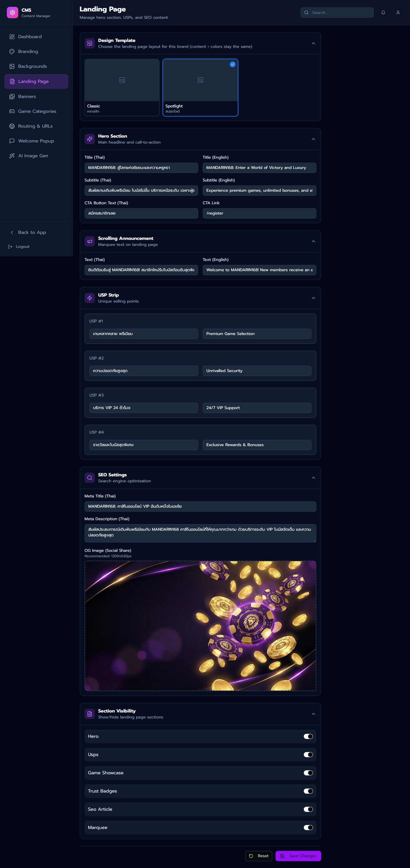Select the Classic design template
The height and width of the screenshot is (868, 410).
click(x=122, y=88)
